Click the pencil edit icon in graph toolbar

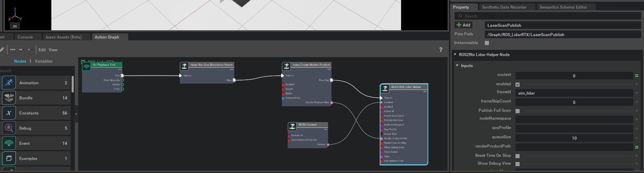2,50
